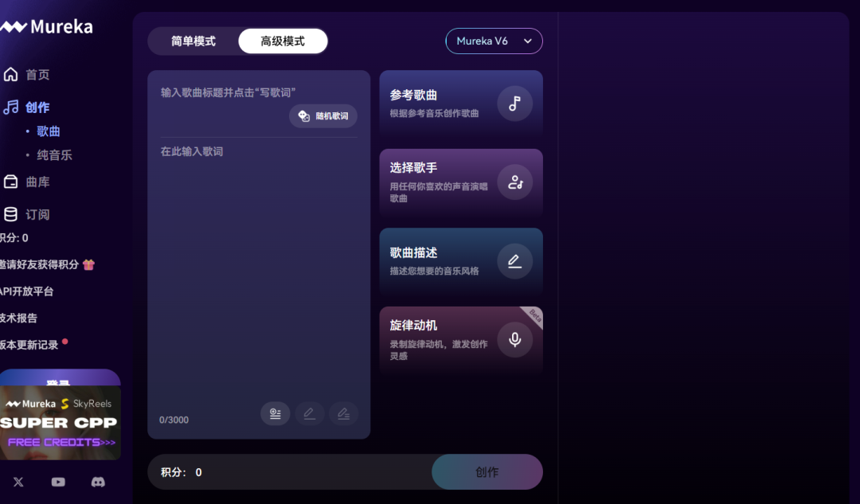Click the lyrics structure icon below lyrics box

click(x=275, y=414)
